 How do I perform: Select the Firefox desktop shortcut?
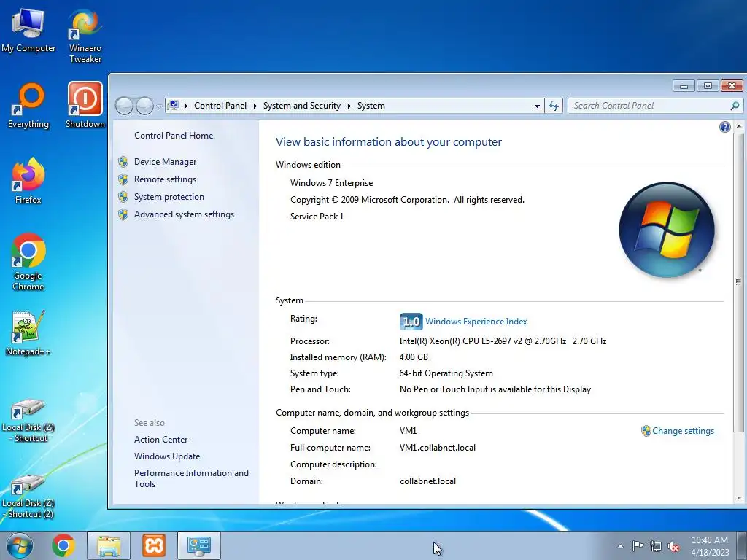point(28,181)
